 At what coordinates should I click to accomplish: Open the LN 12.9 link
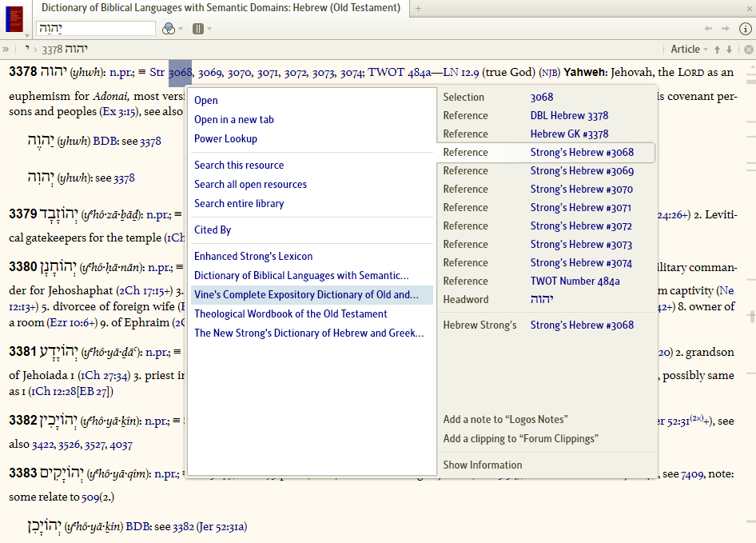click(x=461, y=73)
